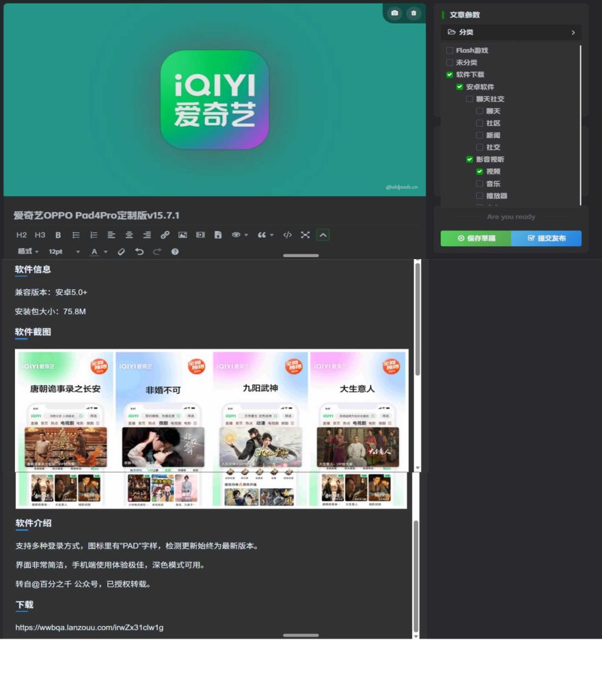This screenshot has height=700, width=602.
Task: Check the 聊天 category
Action: tap(480, 111)
